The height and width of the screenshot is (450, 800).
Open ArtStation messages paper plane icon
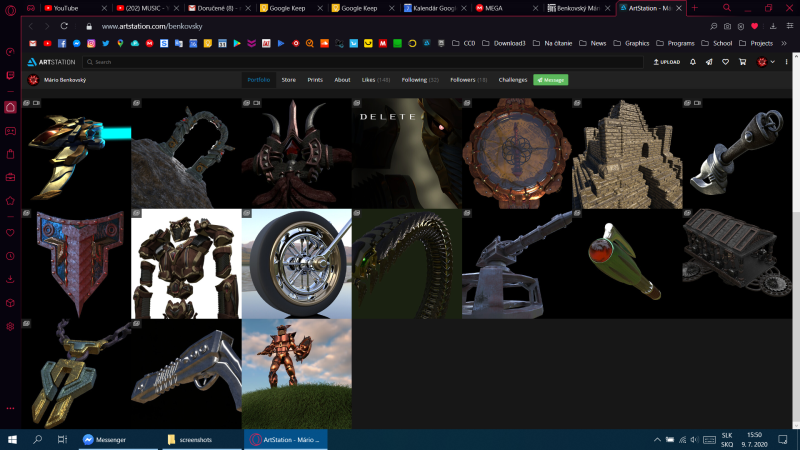(709, 62)
